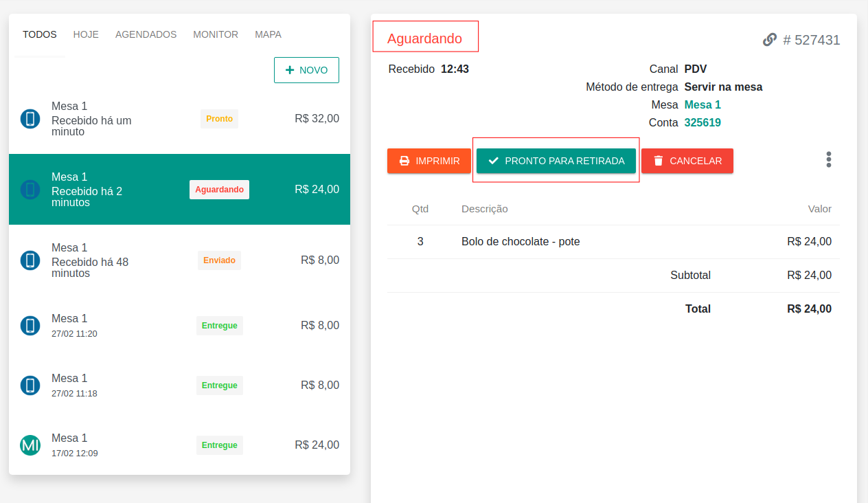
Task: Show the MAPA tab
Action: click(268, 34)
